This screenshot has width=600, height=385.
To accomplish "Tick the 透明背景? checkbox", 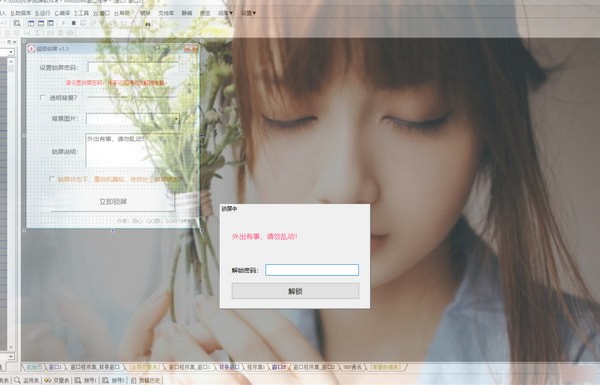I will [42, 98].
